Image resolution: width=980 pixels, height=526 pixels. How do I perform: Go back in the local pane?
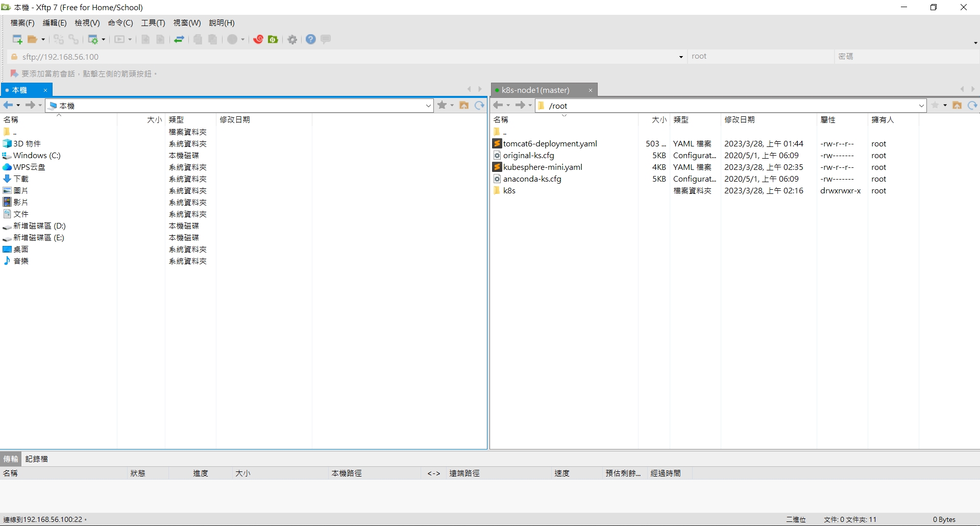8,105
